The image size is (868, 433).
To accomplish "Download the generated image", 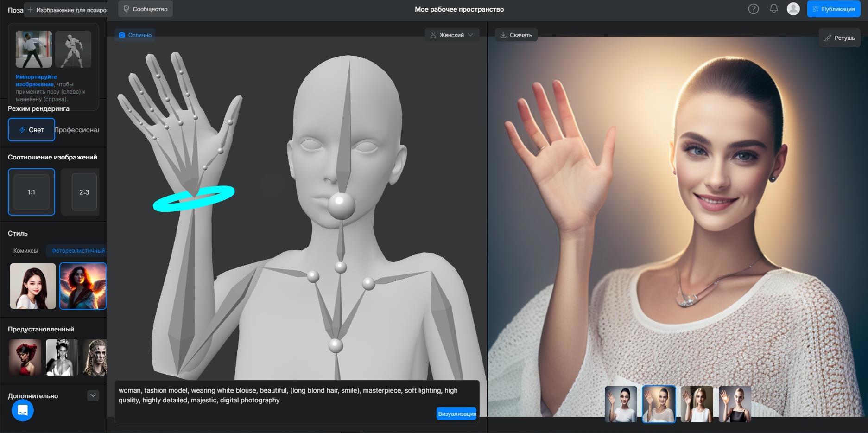I will pos(516,35).
